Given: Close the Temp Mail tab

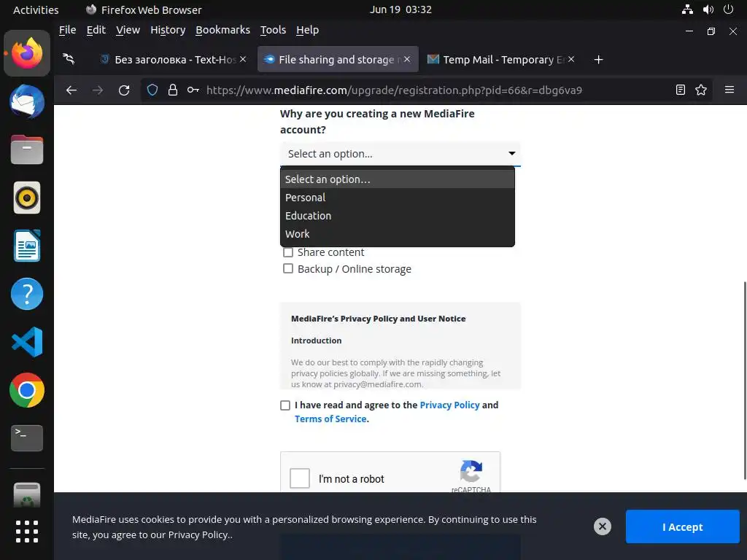Looking at the screenshot, I should click(571, 59).
